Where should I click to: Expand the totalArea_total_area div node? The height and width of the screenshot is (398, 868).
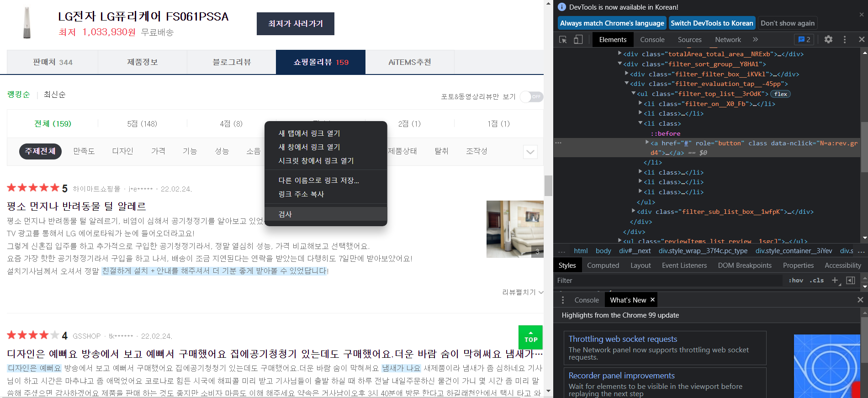tap(620, 53)
